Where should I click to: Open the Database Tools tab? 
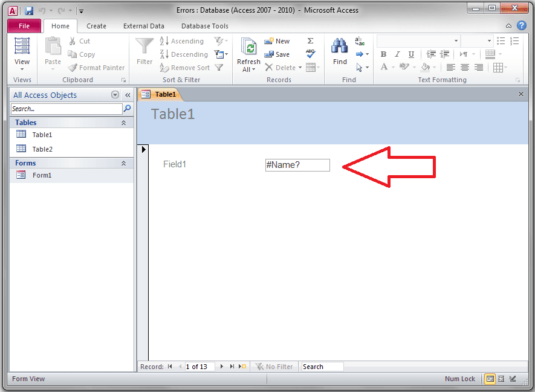point(205,26)
